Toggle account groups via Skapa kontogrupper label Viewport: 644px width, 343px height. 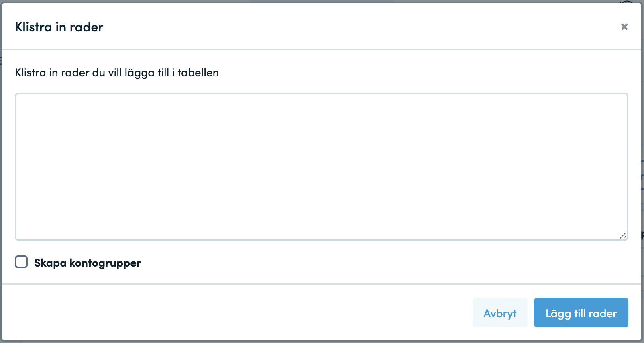(x=88, y=263)
